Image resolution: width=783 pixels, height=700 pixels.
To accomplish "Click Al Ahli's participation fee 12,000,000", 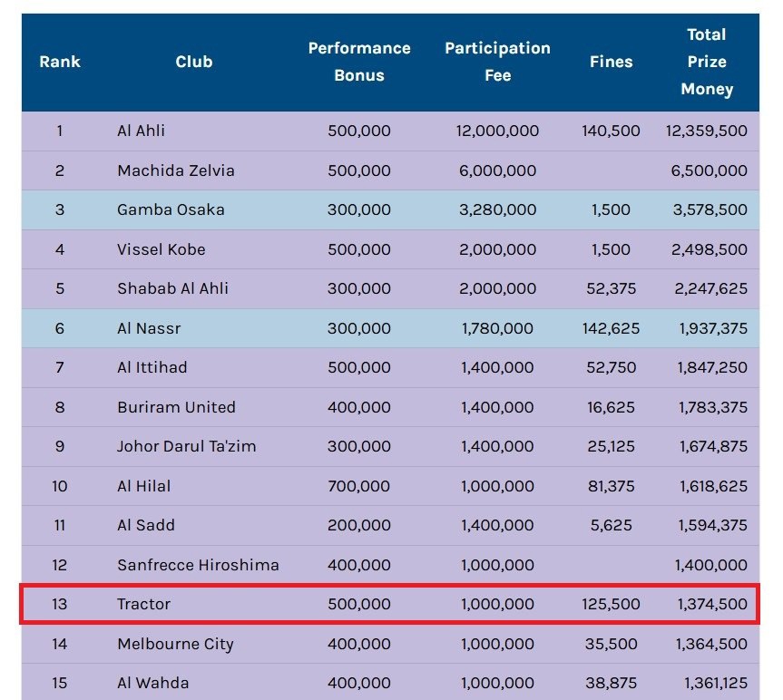I will [497, 131].
